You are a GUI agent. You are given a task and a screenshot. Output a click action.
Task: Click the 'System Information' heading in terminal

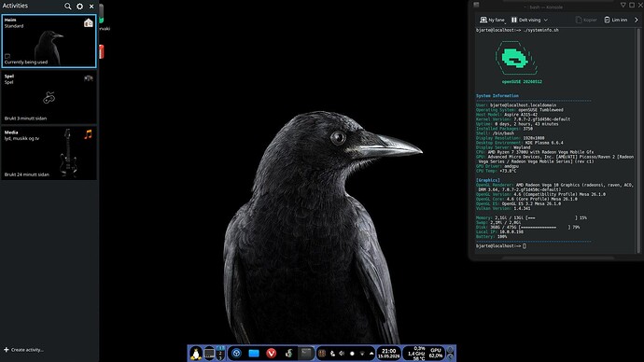point(497,95)
